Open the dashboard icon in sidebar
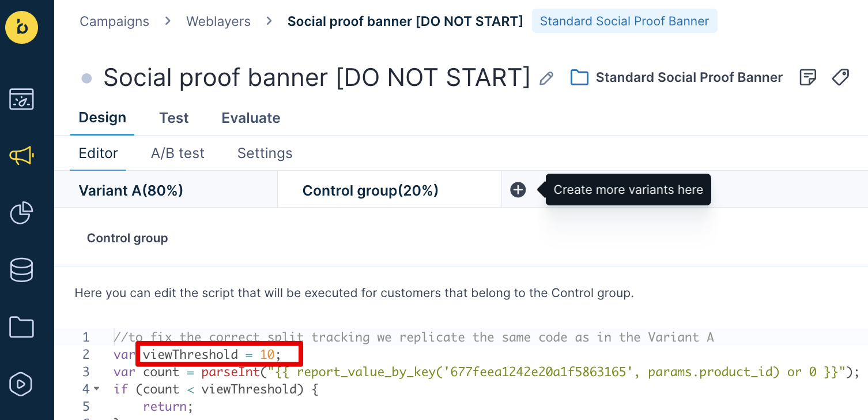 22,99
